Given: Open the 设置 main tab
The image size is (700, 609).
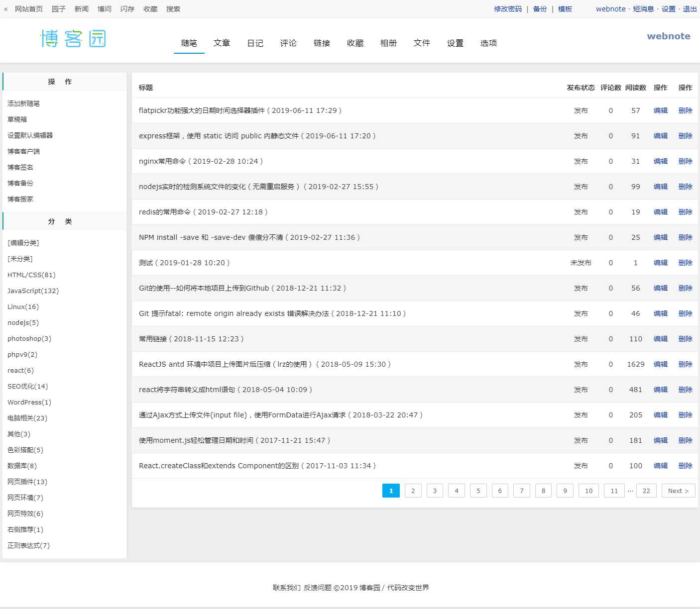Looking at the screenshot, I should pyautogui.click(x=456, y=43).
